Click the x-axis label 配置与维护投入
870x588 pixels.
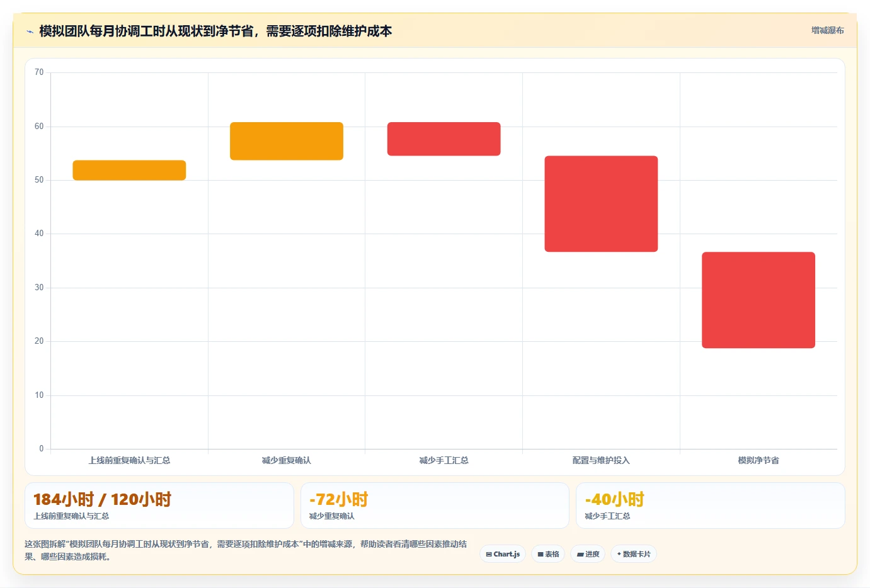click(601, 461)
